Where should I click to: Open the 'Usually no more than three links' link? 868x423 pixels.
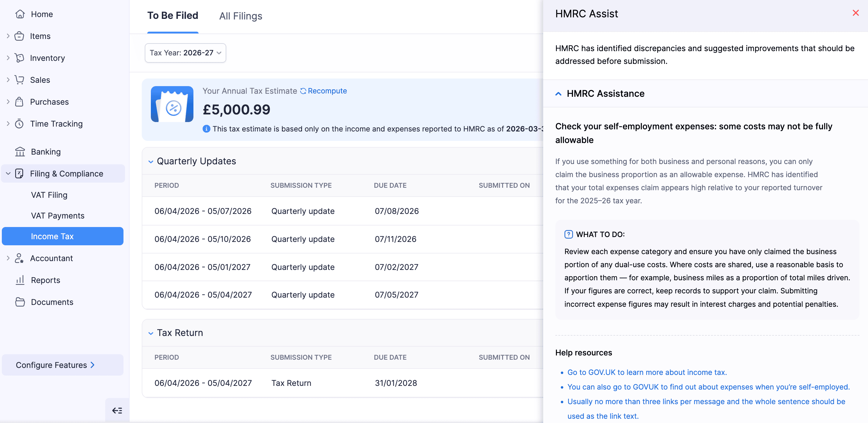tap(706, 408)
